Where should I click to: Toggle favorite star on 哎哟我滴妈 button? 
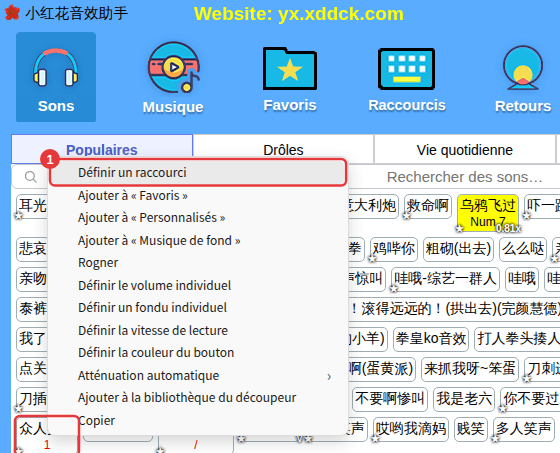(375, 438)
